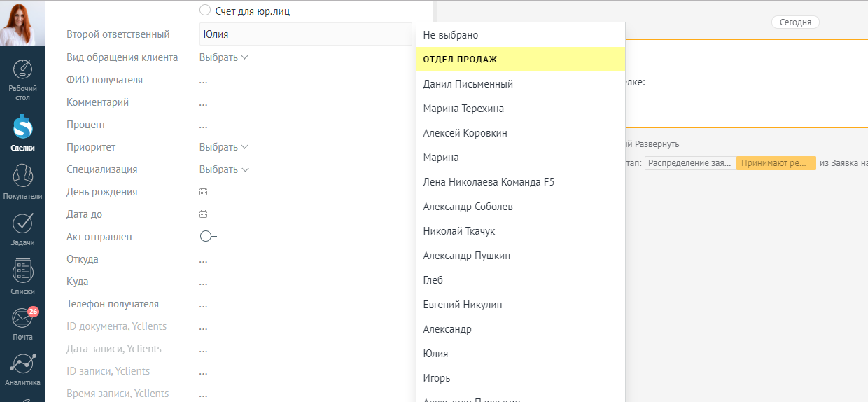Open the Почта mail icon
Image resolution: width=868 pixels, height=402 pixels.
tap(22, 319)
